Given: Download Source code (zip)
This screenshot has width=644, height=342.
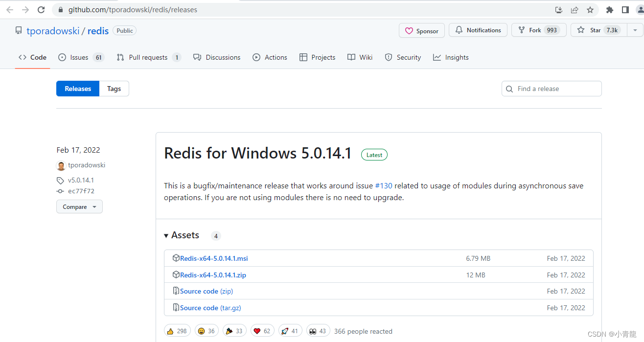Looking at the screenshot, I should click(207, 291).
